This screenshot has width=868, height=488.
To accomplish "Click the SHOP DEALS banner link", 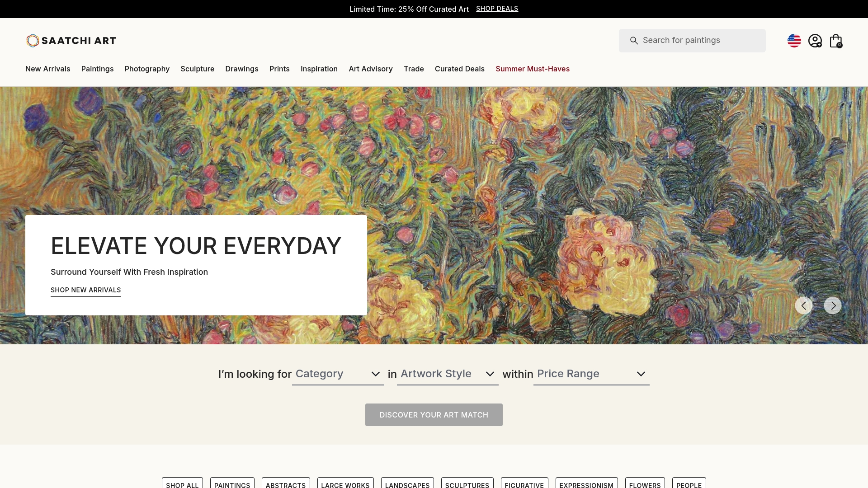I will (x=497, y=9).
